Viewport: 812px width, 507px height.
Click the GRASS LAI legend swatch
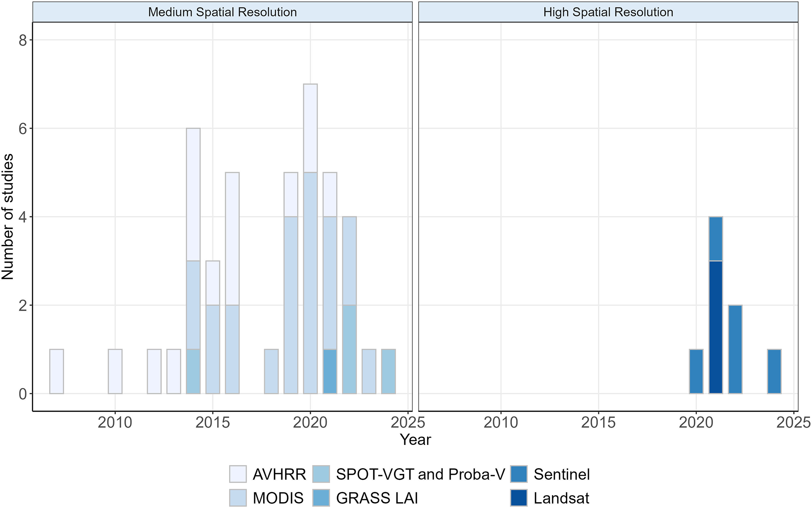click(321, 498)
